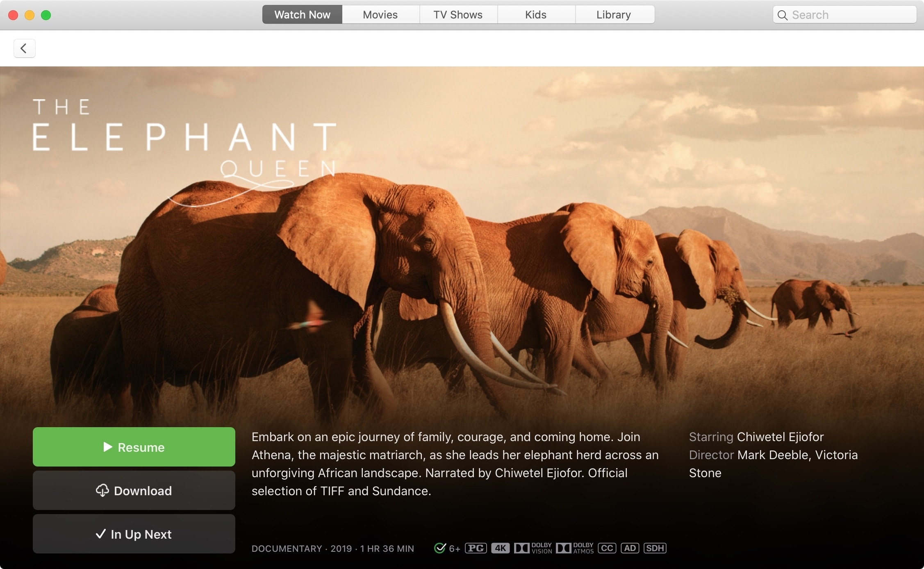Click the checkmark on In Up Next
The height and width of the screenshot is (569, 924).
(x=100, y=534)
